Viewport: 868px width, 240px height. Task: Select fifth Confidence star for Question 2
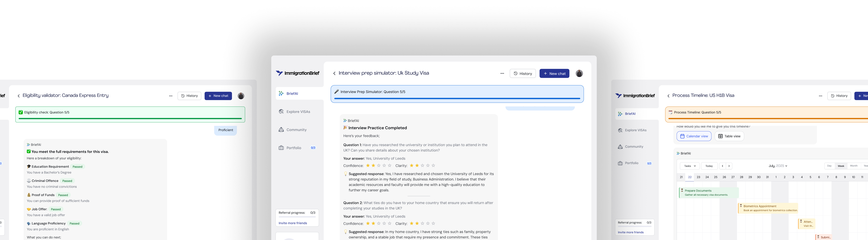point(390,224)
